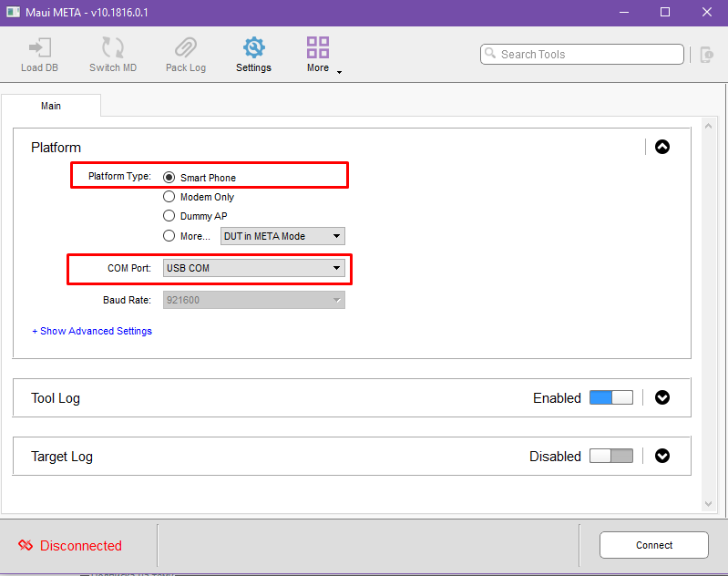This screenshot has width=728, height=576.
Task: Switch to the Main tab
Action: (51, 106)
